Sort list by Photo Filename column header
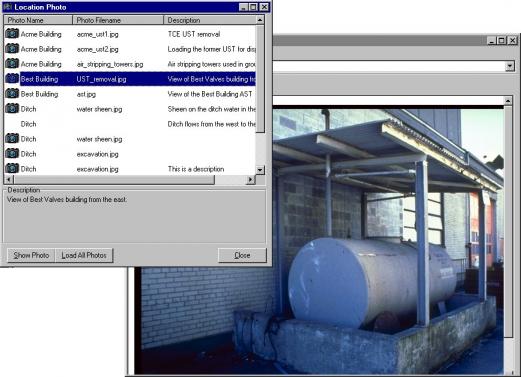 coord(118,20)
